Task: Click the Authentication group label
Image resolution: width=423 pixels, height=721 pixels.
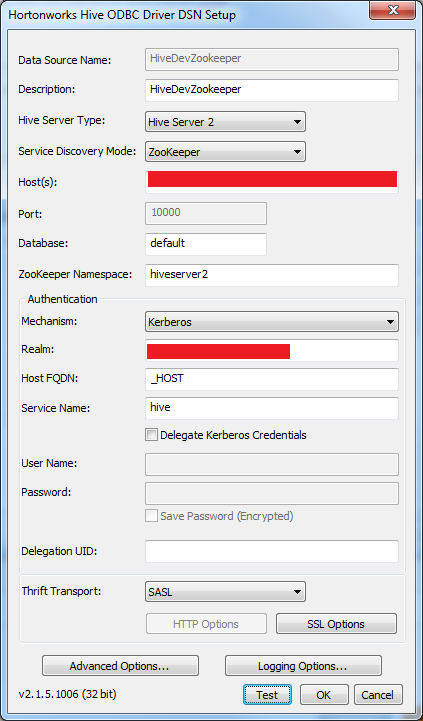Action: pyautogui.click(x=63, y=299)
